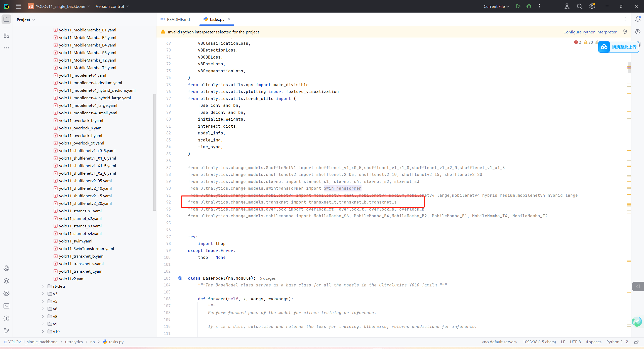The height and width of the screenshot is (349, 644).
Task: Open the Version control dropdown
Action: (x=112, y=6)
